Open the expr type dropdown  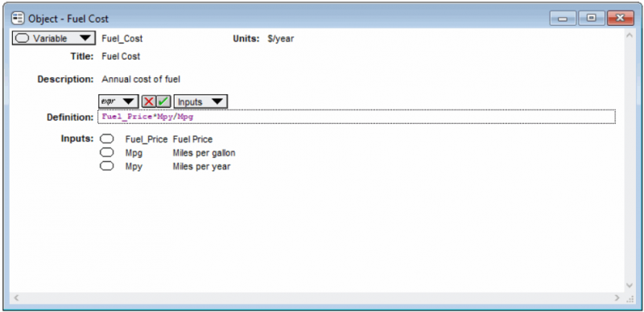(x=118, y=101)
